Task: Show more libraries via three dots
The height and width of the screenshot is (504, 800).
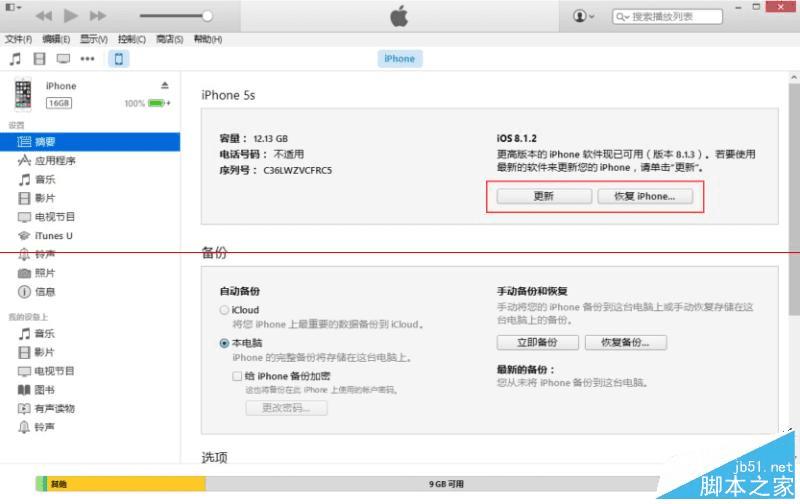Action: (x=87, y=59)
